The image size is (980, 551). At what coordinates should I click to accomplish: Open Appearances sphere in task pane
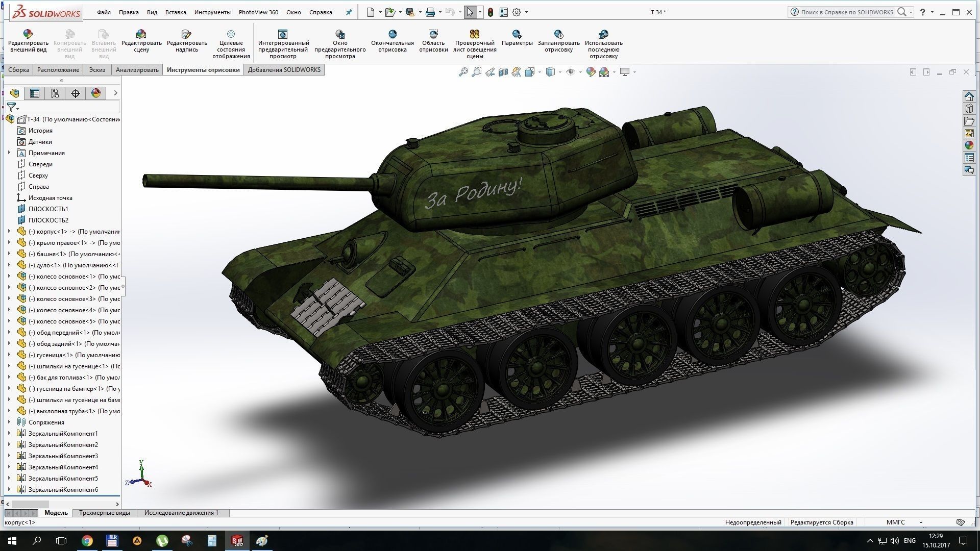(969, 145)
